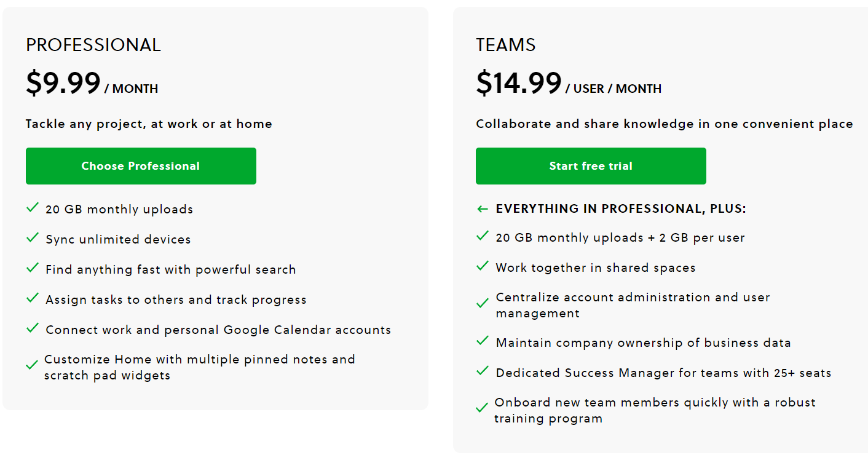Start the Teams free trial
Screen dimensions: 868x460
pos(591,166)
